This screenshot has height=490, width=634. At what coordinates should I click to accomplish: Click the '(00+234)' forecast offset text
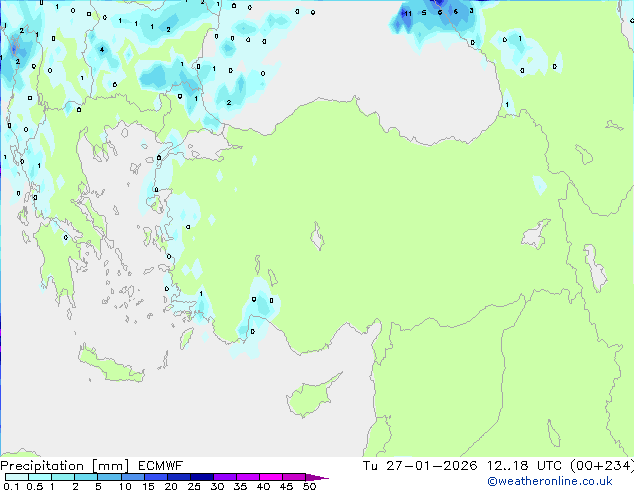(602, 466)
